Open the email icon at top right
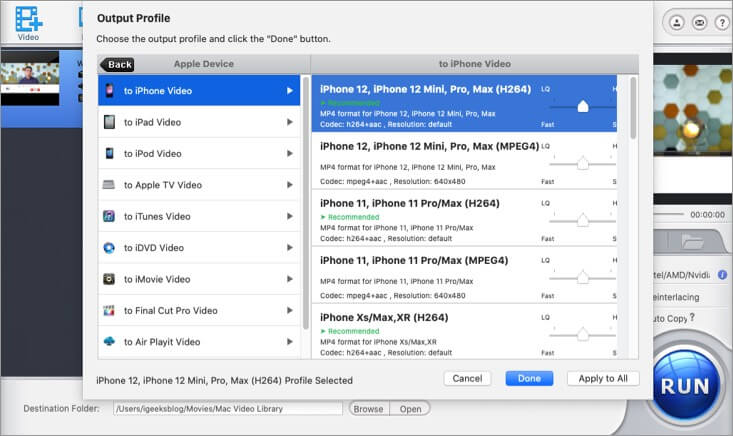Viewport: 733px width, 436px height. 699,22
